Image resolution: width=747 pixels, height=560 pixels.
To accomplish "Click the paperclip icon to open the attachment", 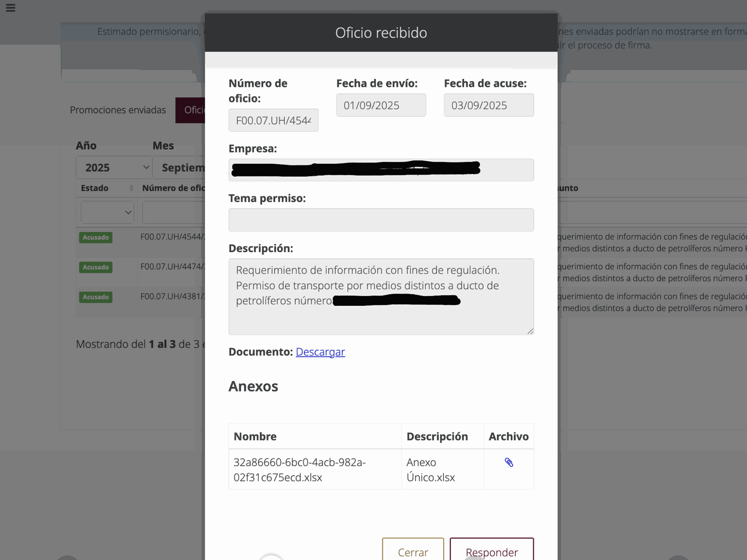I will [x=509, y=462].
